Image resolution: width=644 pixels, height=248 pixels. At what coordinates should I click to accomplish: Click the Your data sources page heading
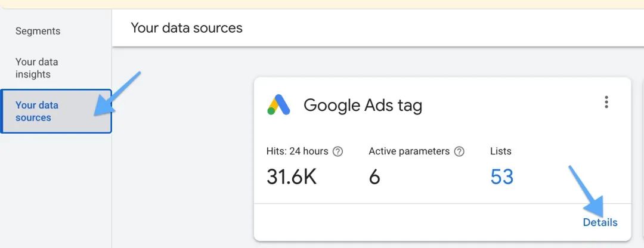(187, 28)
